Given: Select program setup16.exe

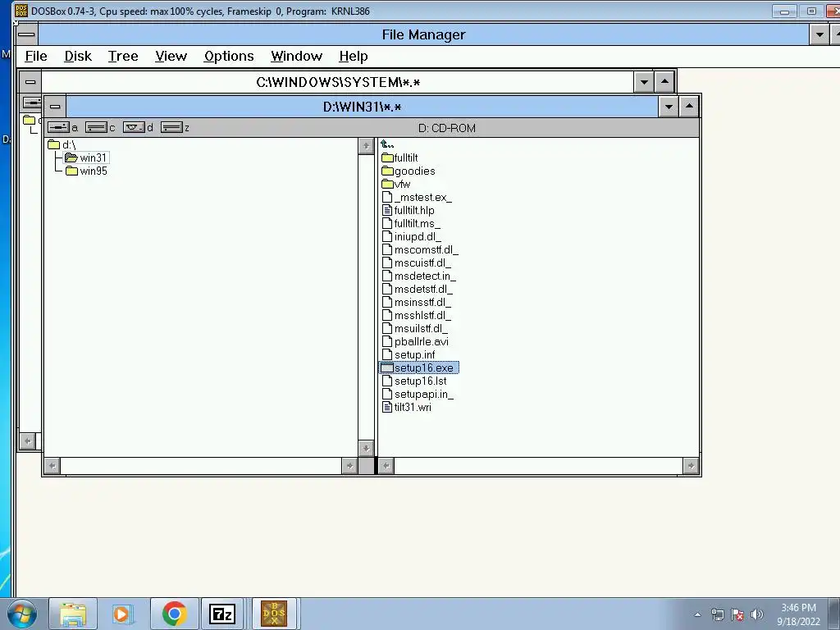Looking at the screenshot, I should [419, 367].
